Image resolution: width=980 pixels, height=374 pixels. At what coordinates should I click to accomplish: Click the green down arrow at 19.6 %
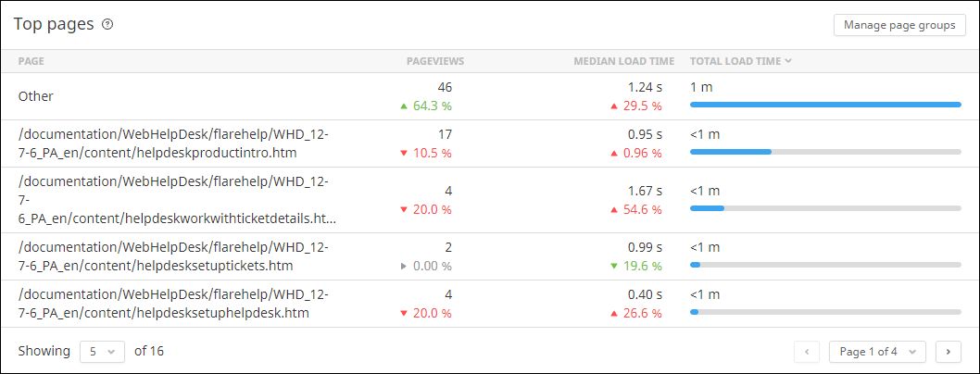613,267
